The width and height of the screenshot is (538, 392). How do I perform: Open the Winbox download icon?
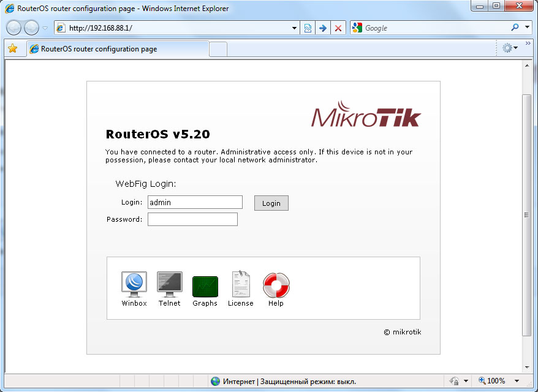point(133,284)
